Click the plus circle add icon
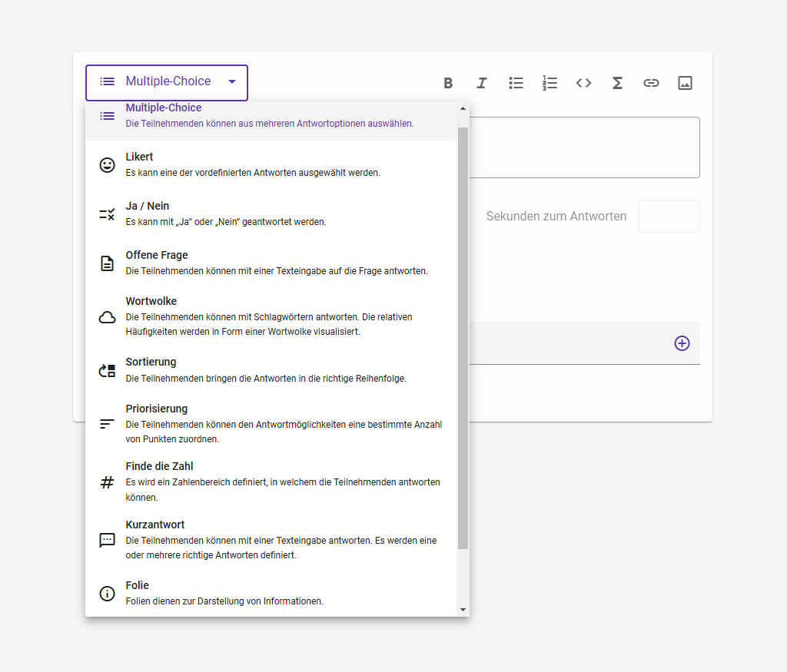Screen dimensions: 787x672 [x=682, y=343]
